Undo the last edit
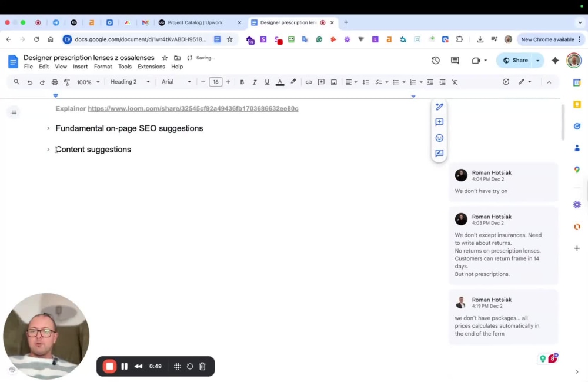This screenshot has height=382, width=588. coord(29,82)
